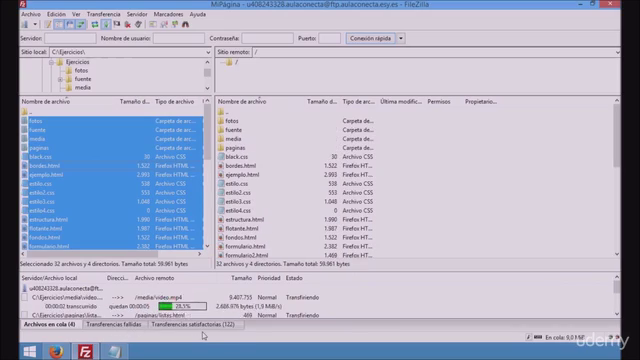
Task: Open Site Manager dropdown arrow
Action: pyautogui.click(x=35, y=24)
